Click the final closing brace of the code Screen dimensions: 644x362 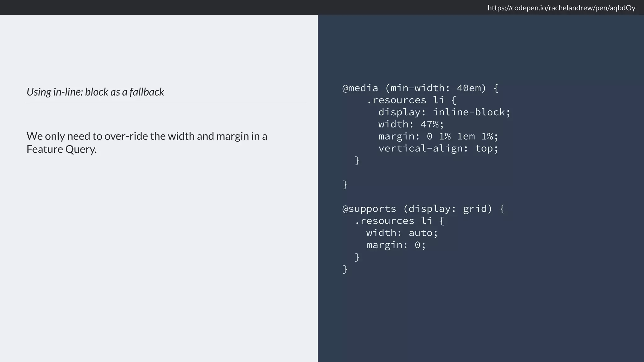[x=345, y=269]
